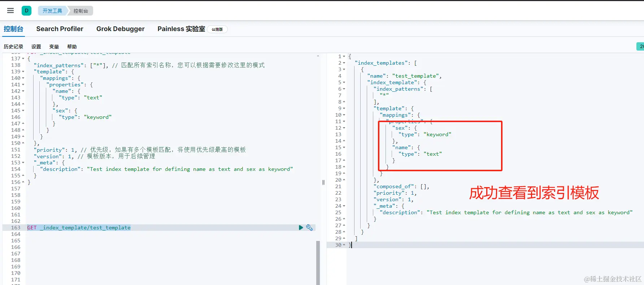Open 变量 variables dialog
Image resolution: width=644 pixels, height=285 pixels.
(x=54, y=47)
